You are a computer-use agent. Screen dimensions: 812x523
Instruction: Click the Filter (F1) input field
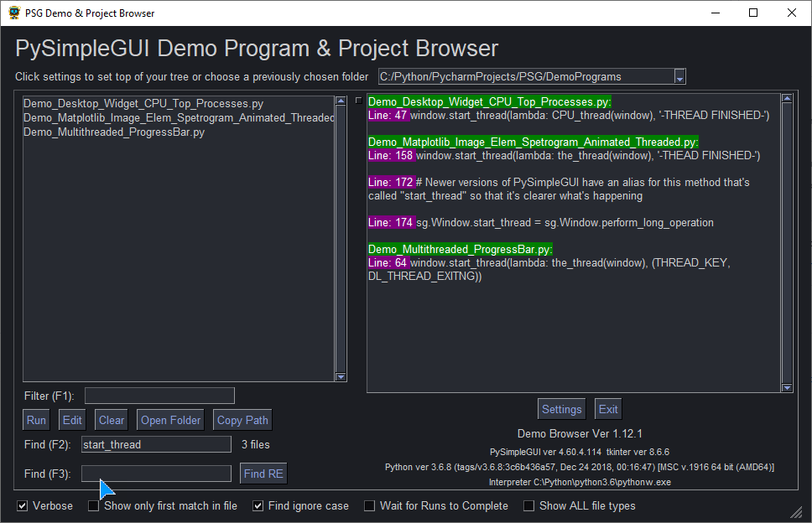(x=159, y=396)
